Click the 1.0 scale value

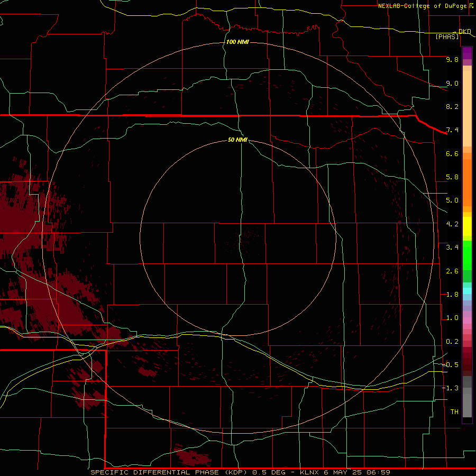pos(452,318)
